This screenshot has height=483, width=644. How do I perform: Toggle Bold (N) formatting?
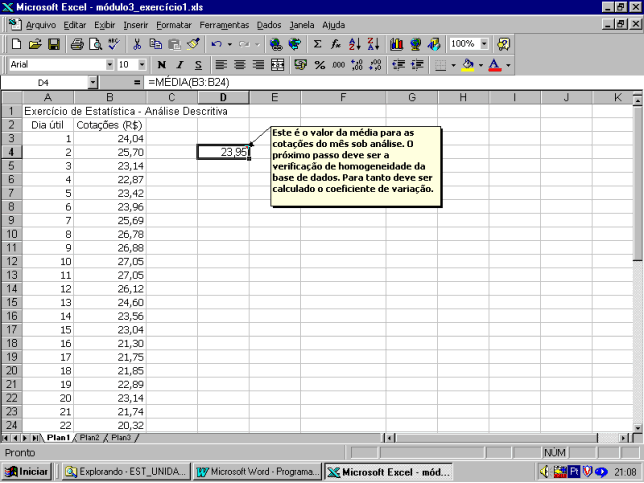(x=161, y=64)
